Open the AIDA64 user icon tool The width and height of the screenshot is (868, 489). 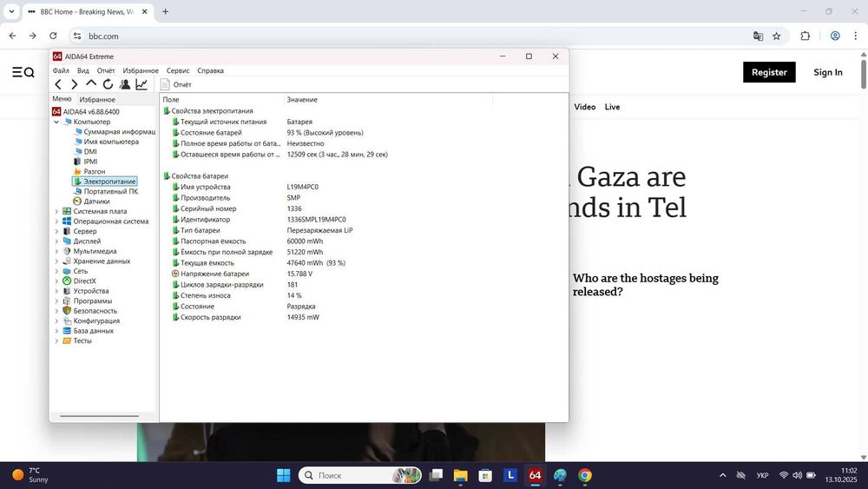[x=124, y=84]
